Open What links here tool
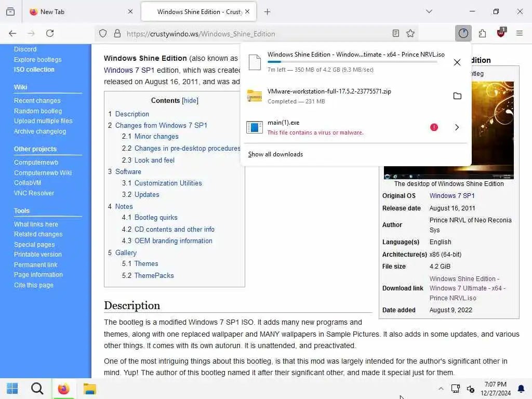 (36, 224)
